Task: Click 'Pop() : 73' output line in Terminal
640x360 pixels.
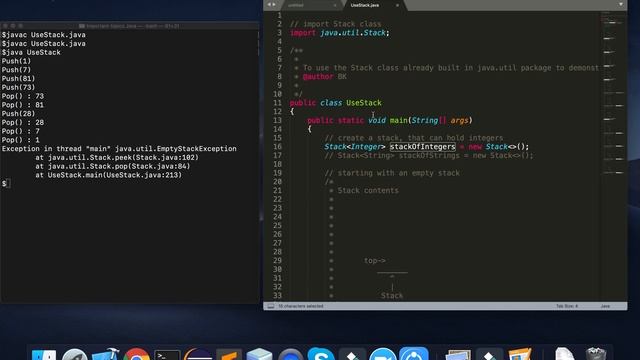Action: pos(23,96)
